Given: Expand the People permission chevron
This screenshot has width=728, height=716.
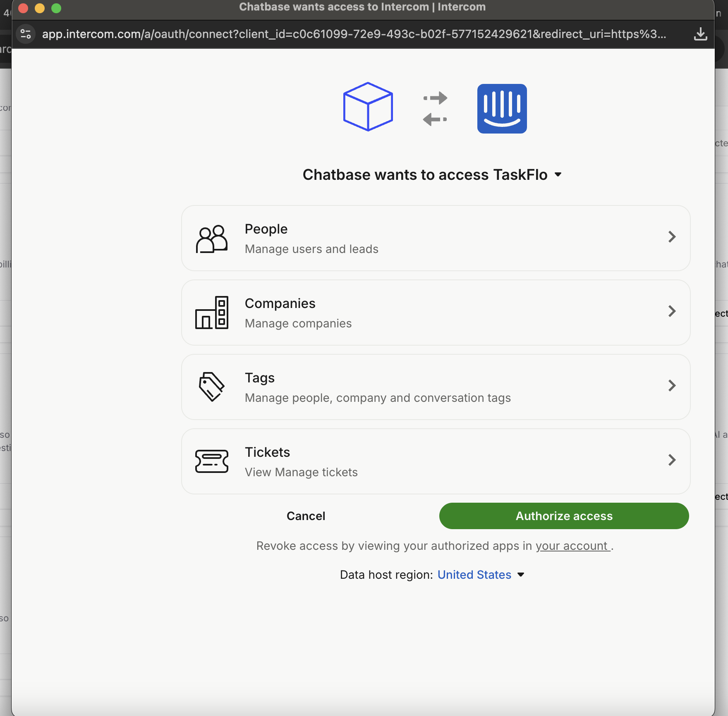Looking at the screenshot, I should (x=672, y=237).
